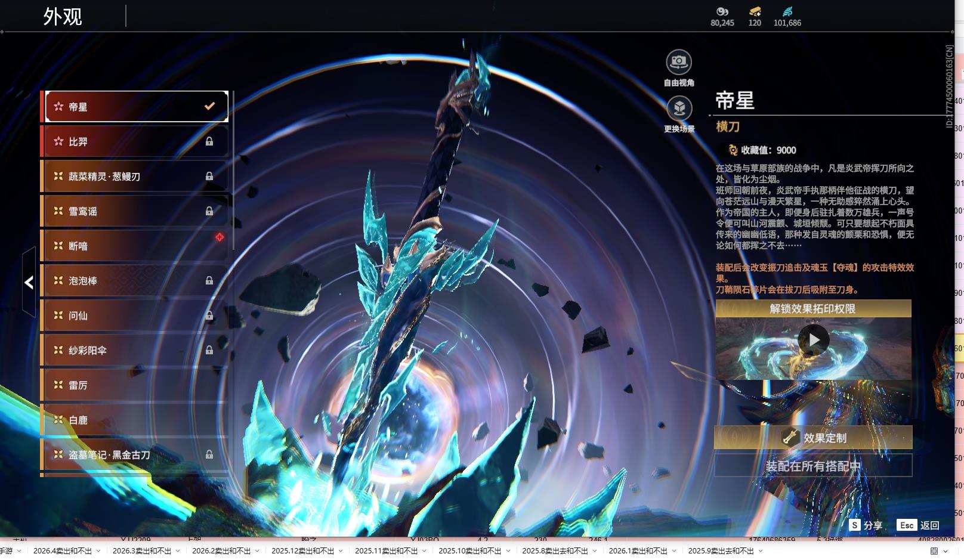Select the 雷厉 skin entry
This screenshot has width=964, height=560.
coord(136,385)
